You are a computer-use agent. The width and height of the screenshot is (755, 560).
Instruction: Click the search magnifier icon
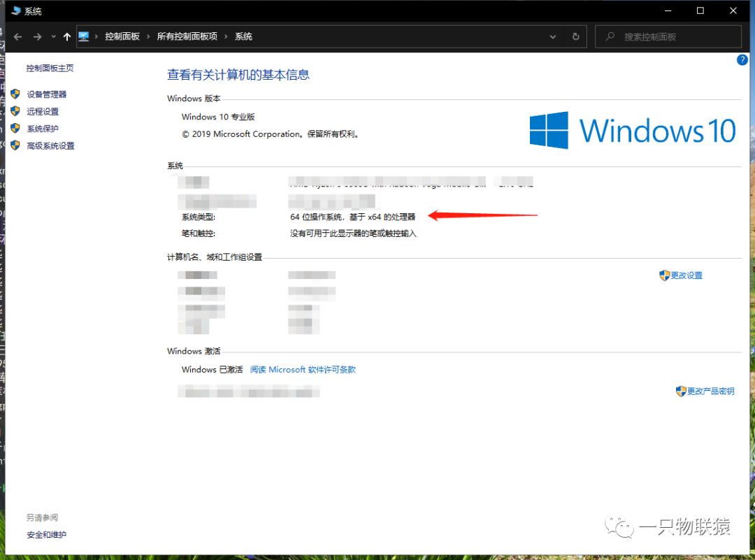(610, 36)
